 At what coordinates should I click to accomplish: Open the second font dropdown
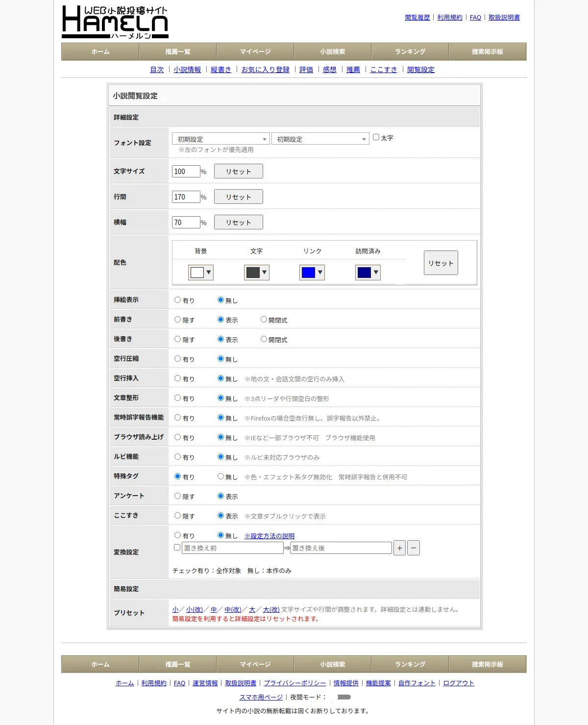[x=320, y=139]
